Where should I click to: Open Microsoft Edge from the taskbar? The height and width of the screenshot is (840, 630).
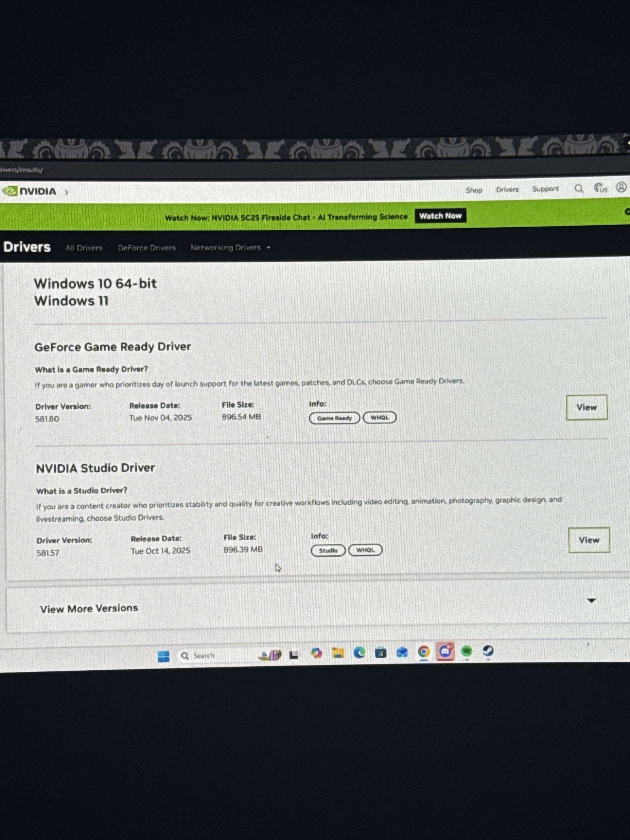[x=359, y=652]
